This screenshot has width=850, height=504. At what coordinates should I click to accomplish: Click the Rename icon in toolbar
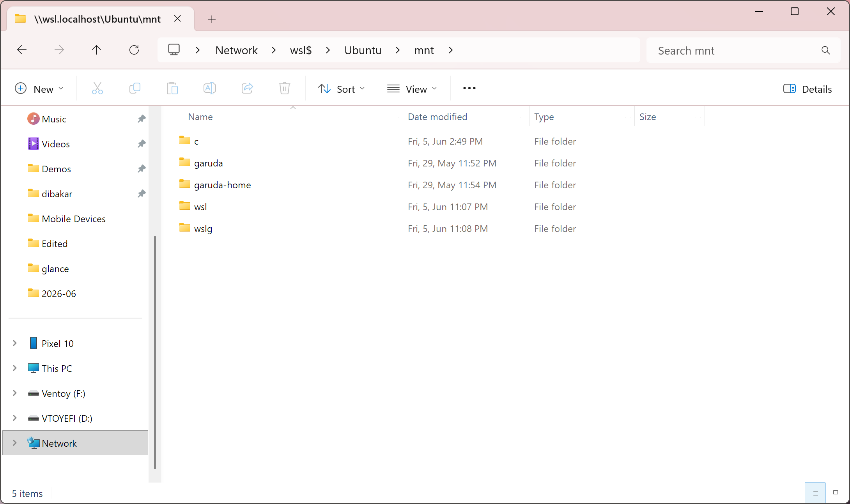click(x=210, y=88)
